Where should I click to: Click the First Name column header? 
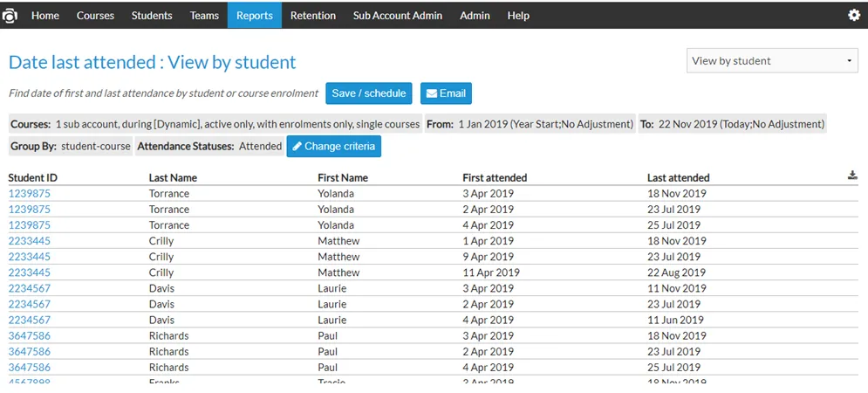(343, 178)
